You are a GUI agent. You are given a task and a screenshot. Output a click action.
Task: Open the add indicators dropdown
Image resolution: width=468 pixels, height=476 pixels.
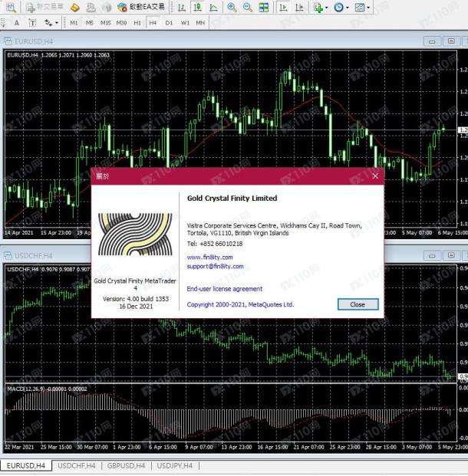coord(321,8)
